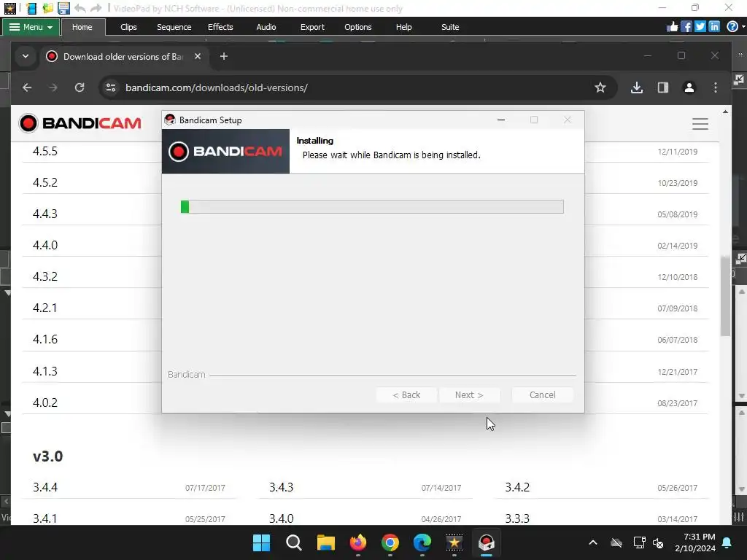Open Firefox from taskbar
The image size is (747, 560).
pyautogui.click(x=357, y=542)
